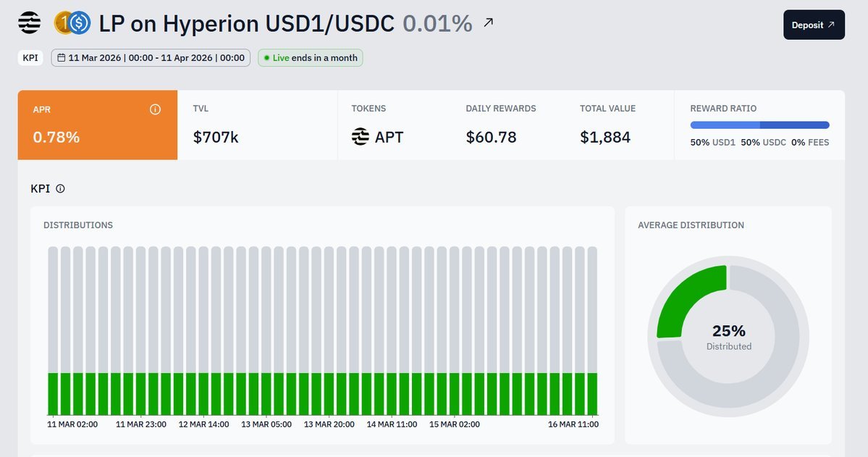Click the 25% Distributed center label
The height and width of the screenshot is (457, 868).
pos(728,337)
